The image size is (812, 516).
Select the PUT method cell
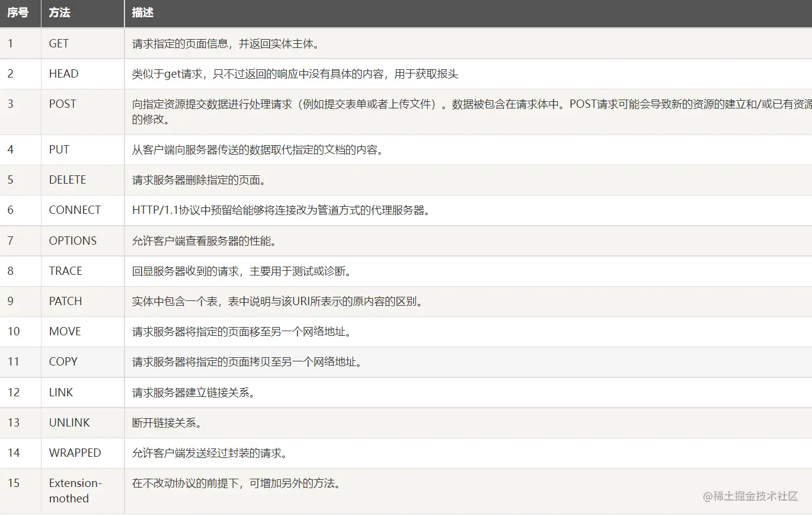(x=83, y=149)
